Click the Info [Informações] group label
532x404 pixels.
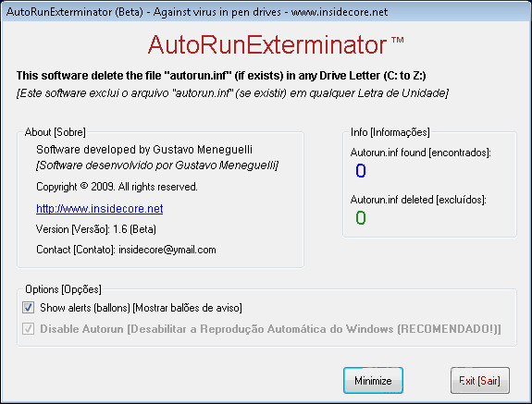point(390,132)
